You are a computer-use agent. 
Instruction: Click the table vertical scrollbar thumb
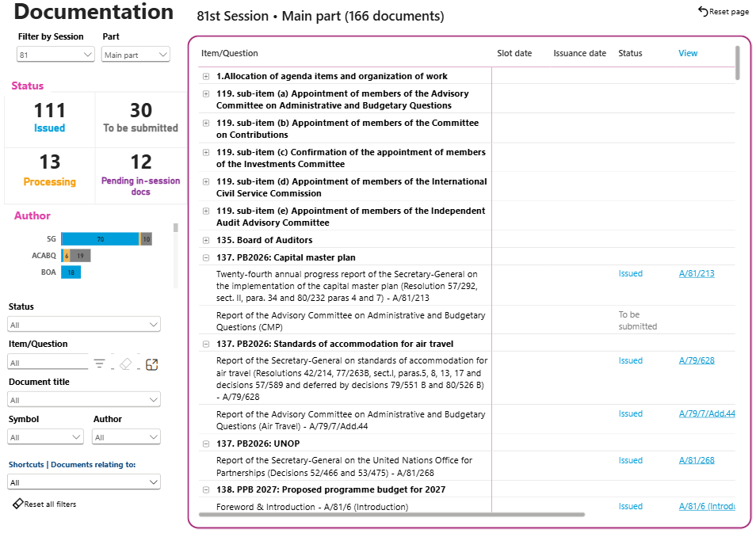737,63
